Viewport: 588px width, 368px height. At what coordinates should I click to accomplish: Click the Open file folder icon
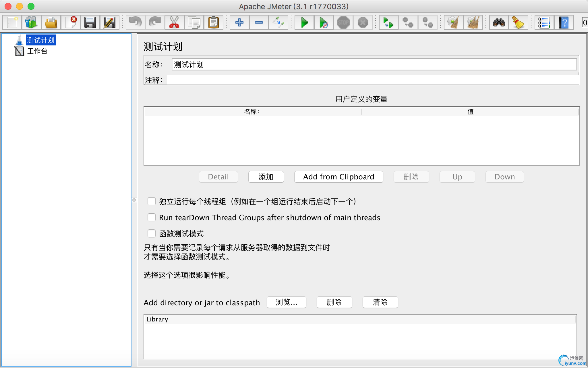51,22
